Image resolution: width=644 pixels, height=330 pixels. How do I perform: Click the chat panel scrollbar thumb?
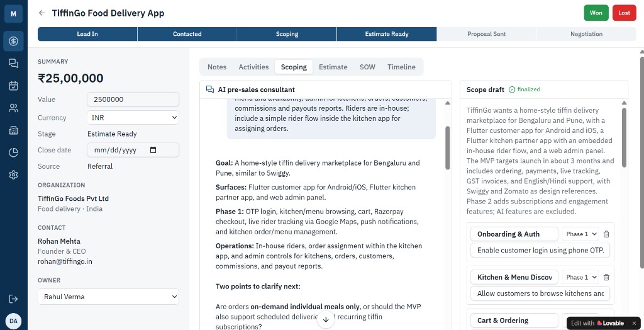[448, 148]
